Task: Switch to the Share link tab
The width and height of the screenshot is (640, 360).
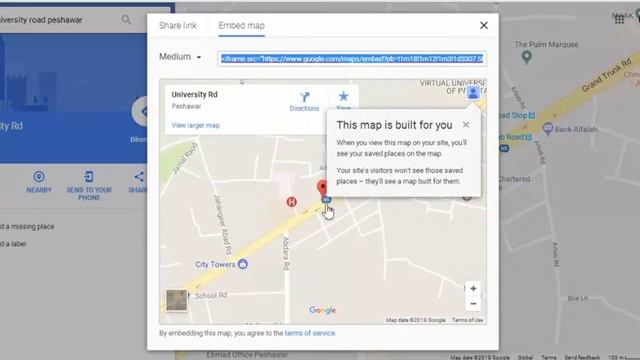Action: [178, 25]
